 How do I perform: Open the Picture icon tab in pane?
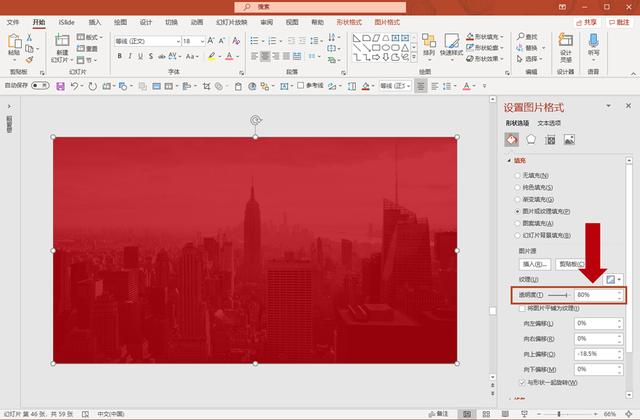click(569, 140)
